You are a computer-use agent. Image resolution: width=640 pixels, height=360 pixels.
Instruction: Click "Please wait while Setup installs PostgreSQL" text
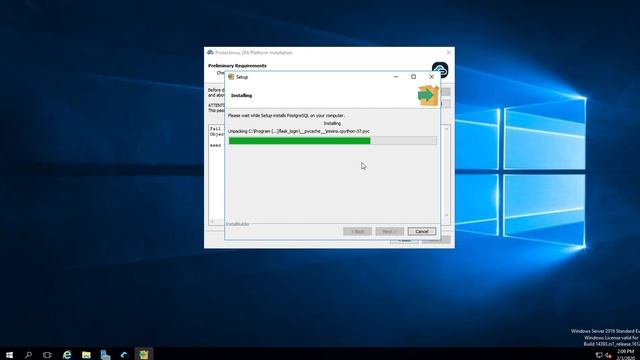tap(286, 116)
